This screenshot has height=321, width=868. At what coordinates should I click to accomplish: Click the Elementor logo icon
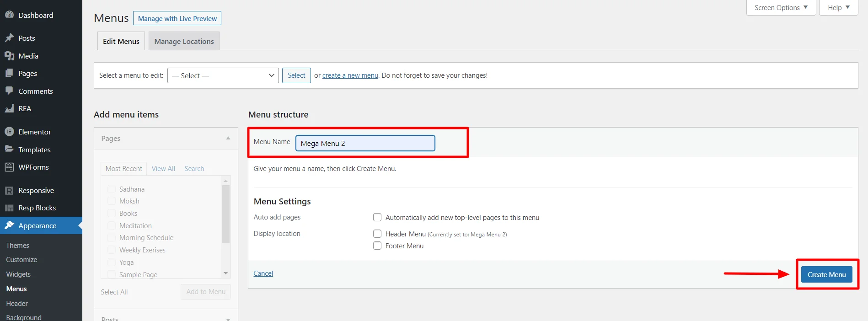click(x=9, y=132)
